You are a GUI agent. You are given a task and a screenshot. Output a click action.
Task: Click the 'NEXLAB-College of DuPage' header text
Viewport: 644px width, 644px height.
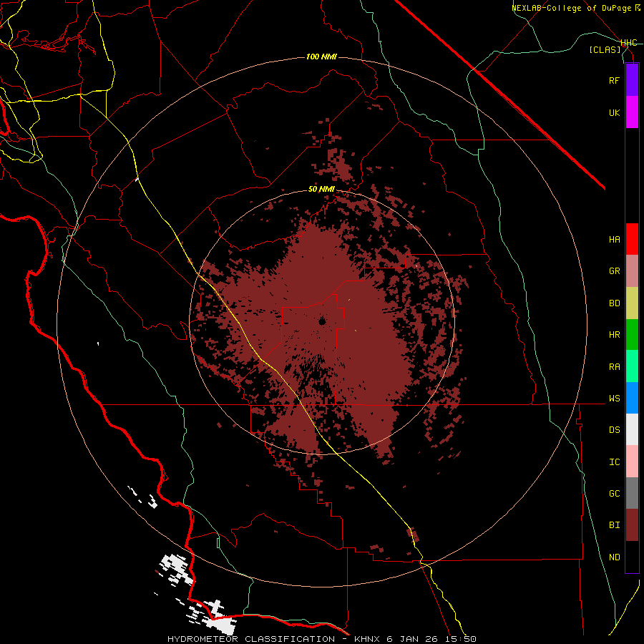(571, 8)
